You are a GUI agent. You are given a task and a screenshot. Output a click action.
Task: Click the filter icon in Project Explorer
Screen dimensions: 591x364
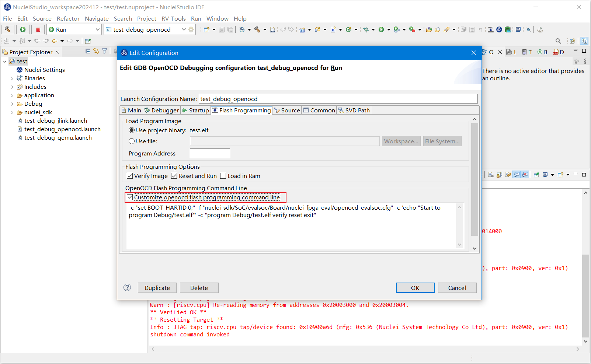pos(105,51)
